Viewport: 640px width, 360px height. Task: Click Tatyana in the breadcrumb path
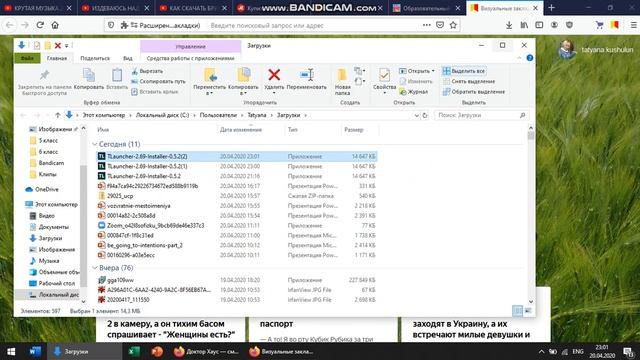pyautogui.click(x=257, y=116)
